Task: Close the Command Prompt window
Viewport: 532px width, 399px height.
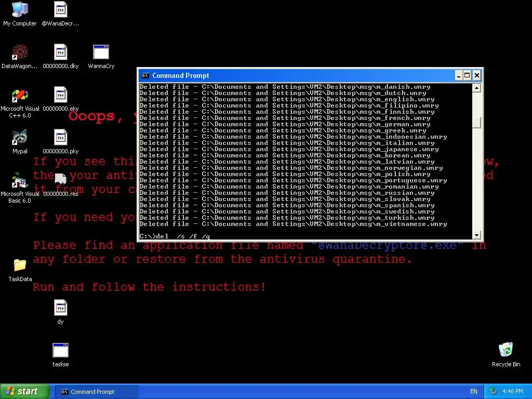Action: point(477,75)
